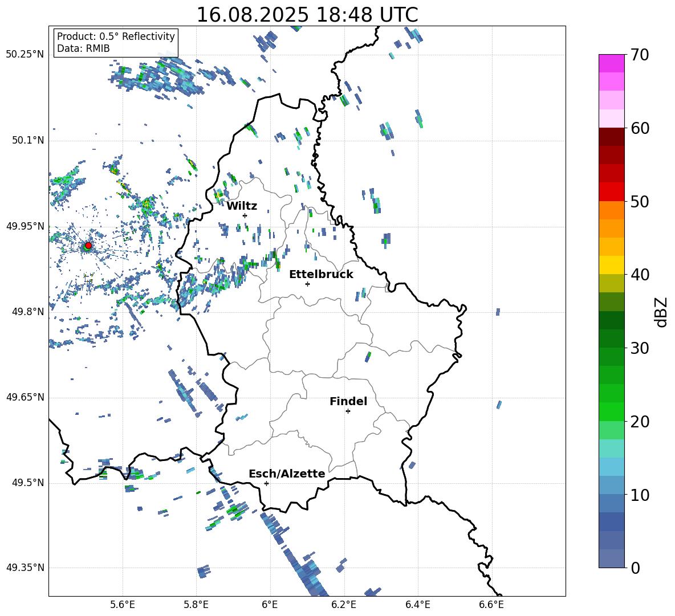Viewport: 675px width, 616px height.
Task: Click the dBZ colorbar label
Action: point(660,312)
